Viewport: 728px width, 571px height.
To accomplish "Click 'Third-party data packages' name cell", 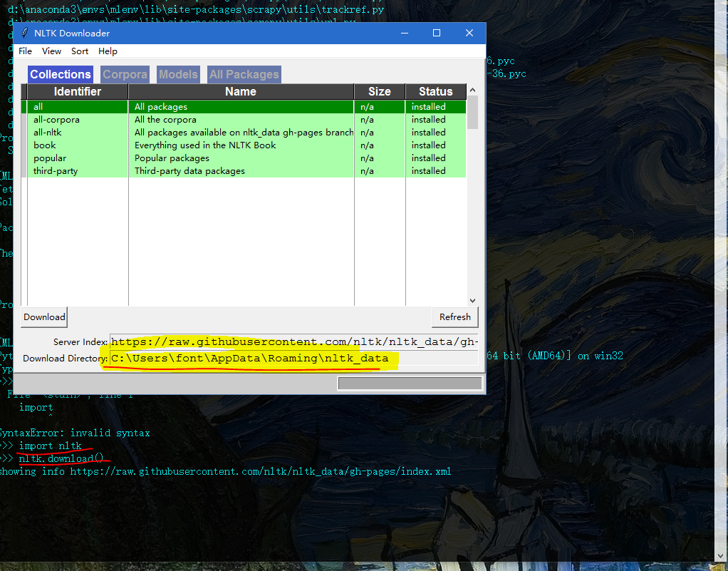I will [189, 171].
